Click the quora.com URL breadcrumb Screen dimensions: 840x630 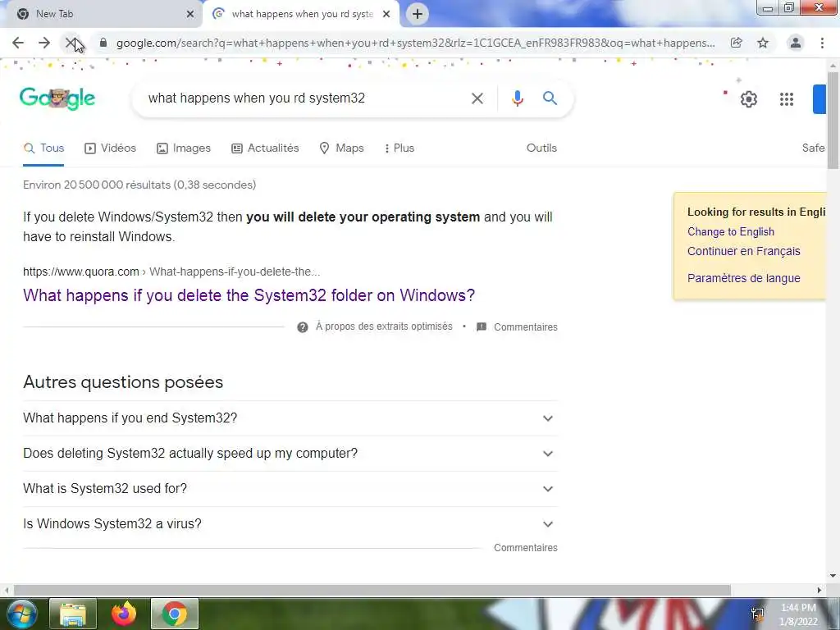pyautogui.click(x=171, y=272)
